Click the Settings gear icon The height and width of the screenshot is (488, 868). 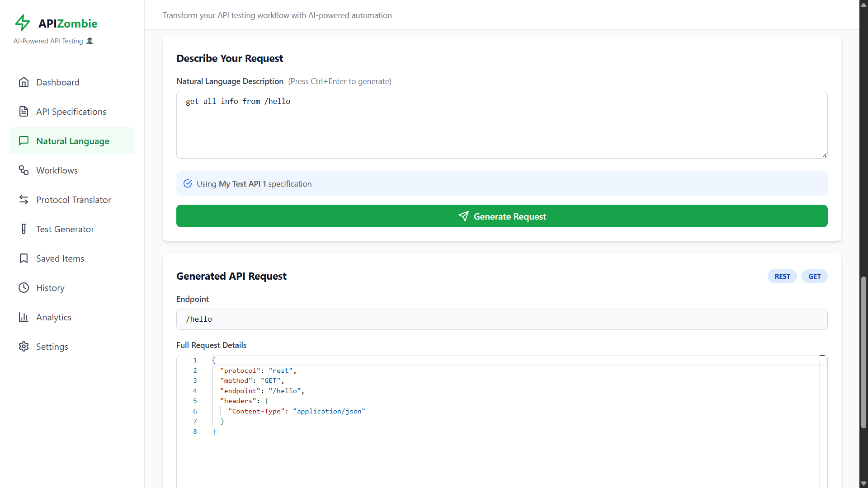click(24, 347)
